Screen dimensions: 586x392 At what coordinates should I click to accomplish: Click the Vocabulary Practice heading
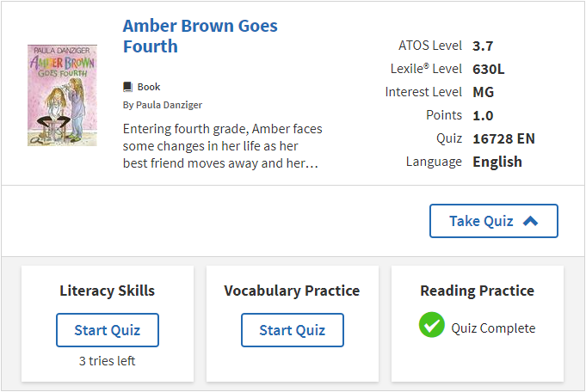[x=293, y=291]
